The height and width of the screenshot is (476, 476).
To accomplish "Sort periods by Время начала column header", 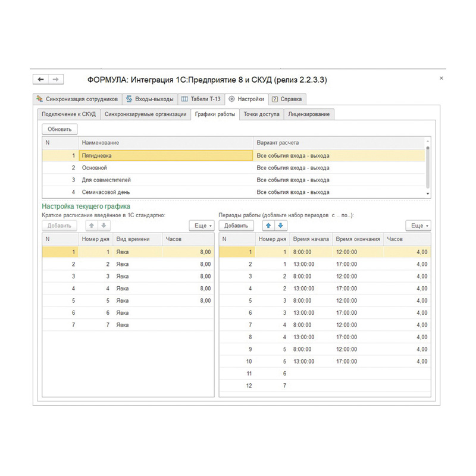I will tap(311, 239).
